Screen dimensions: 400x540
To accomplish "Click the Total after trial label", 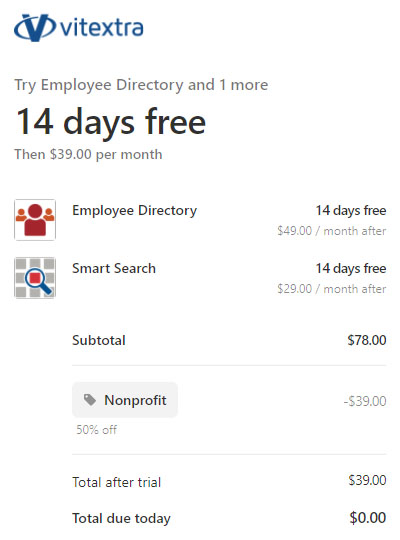I will click(116, 482).
